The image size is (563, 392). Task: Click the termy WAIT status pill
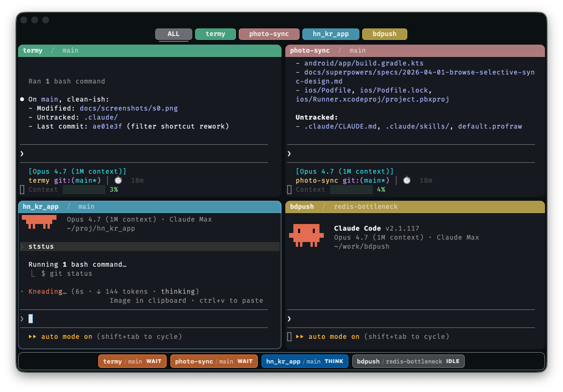pyautogui.click(x=132, y=362)
